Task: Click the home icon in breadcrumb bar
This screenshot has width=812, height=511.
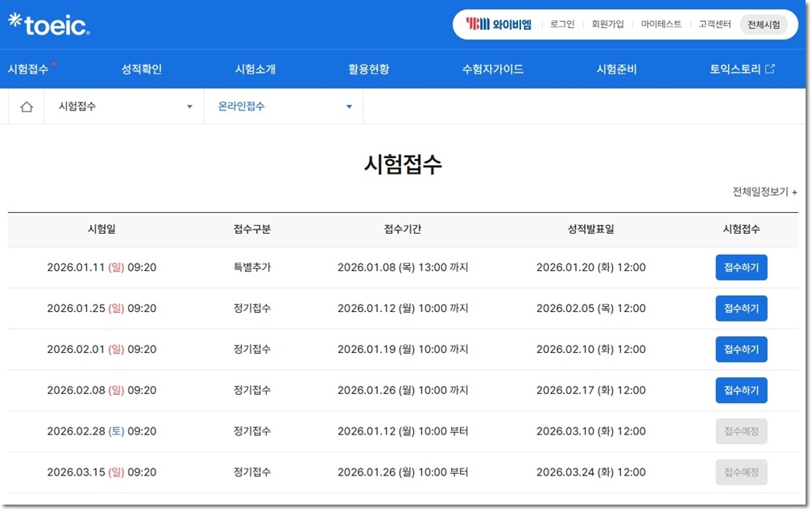Action: [27, 107]
